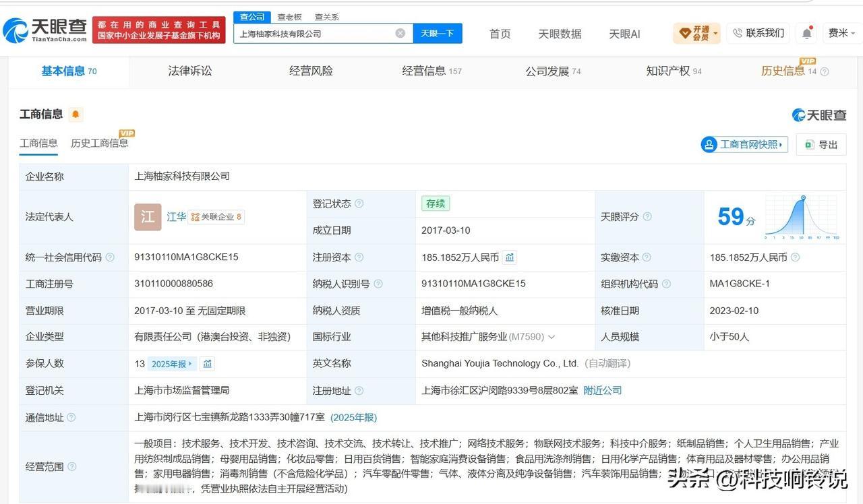The image size is (863, 504).
Task: Click the 登记机关 value 上海市市场监督管理局
Action: tap(182, 391)
